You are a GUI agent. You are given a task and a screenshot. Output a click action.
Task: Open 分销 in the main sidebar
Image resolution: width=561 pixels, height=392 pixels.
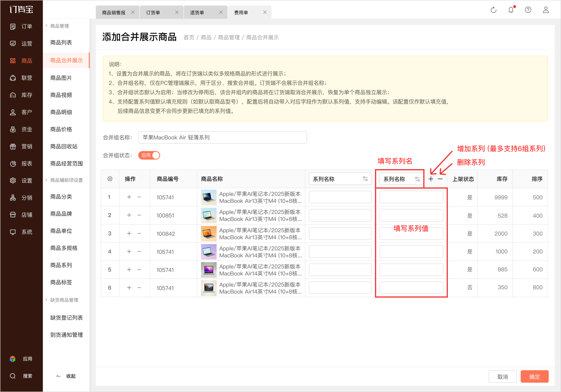pos(21,198)
